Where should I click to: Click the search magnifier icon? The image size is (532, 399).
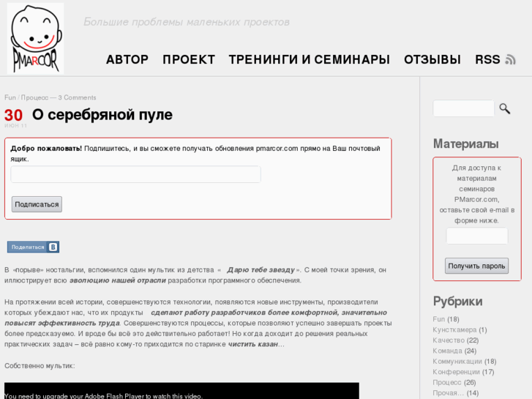click(x=505, y=108)
